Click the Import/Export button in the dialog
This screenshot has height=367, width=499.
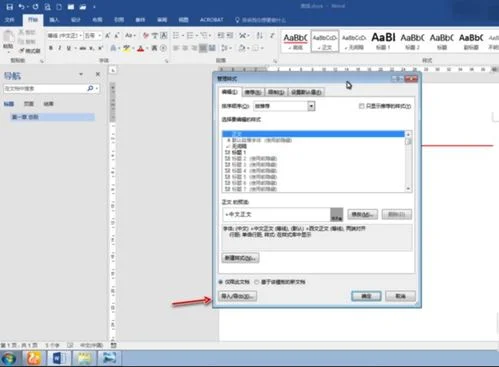coord(238,296)
